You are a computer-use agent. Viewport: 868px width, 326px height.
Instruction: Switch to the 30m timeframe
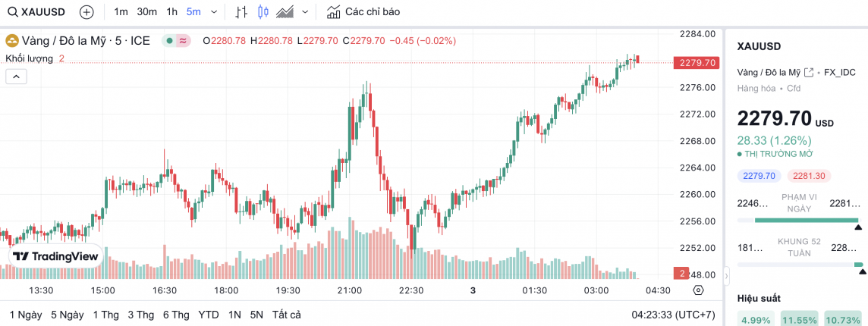147,12
